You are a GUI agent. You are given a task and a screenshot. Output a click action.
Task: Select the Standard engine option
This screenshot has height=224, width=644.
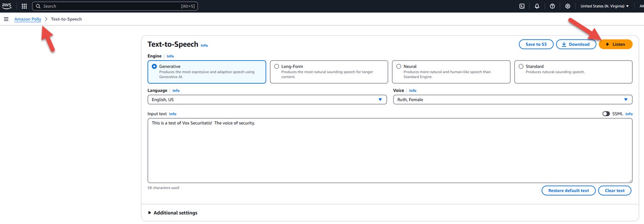coord(573,72)
